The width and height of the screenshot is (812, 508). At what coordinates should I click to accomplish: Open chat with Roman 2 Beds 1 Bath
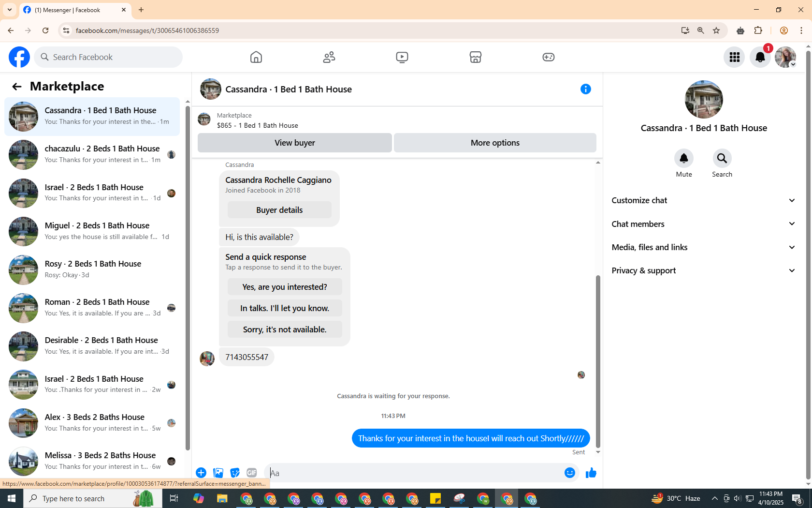[x=92, y=308]
